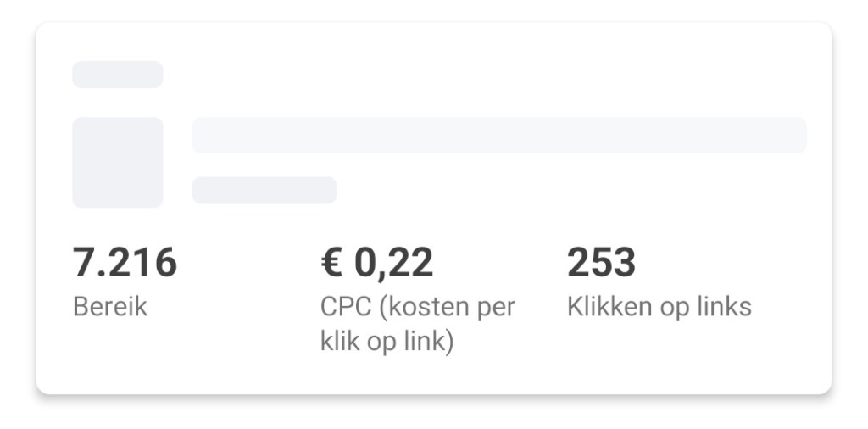Select the Bereik metric label
The width and height of the screenshot is (868, 429).
[x=110, y=306]
